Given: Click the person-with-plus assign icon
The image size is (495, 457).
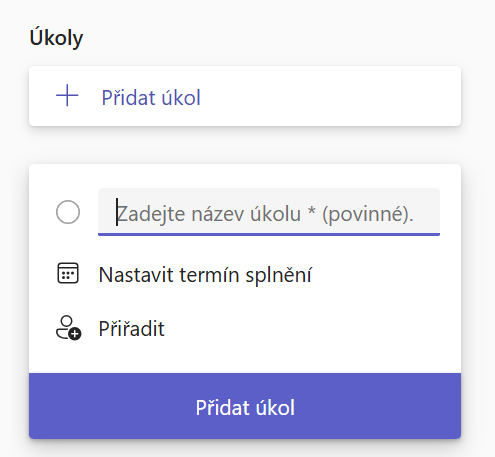Looking at the screenshot, I should [68, 328].
